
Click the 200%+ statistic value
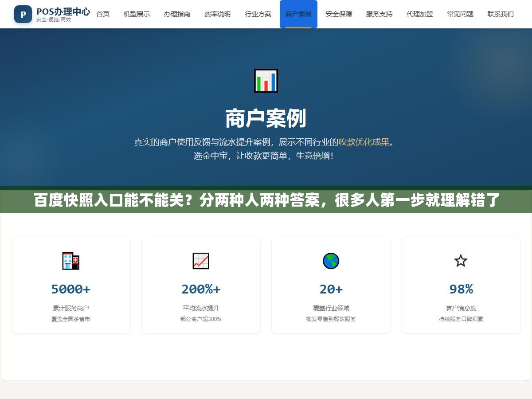pyautogui.click(x=201, y=289)
